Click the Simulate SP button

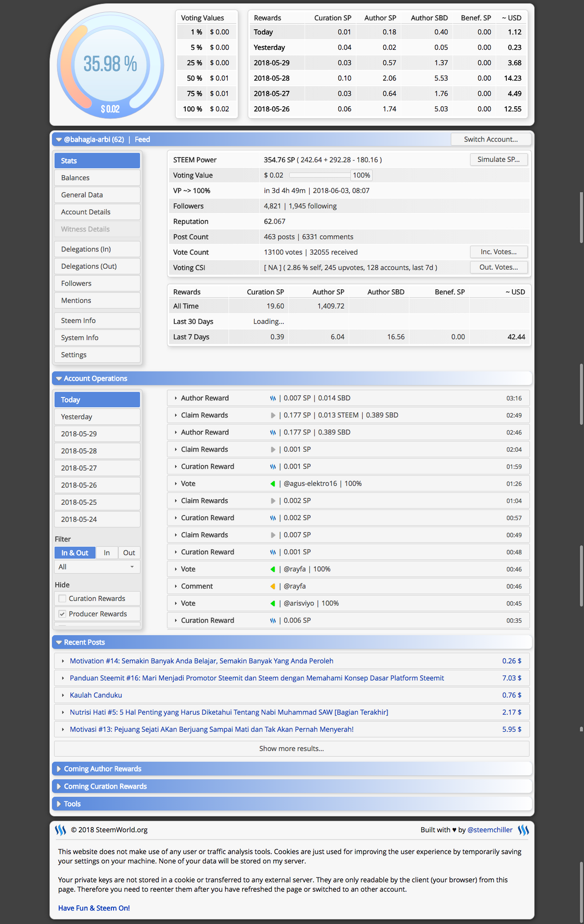[x=499, y=159]
